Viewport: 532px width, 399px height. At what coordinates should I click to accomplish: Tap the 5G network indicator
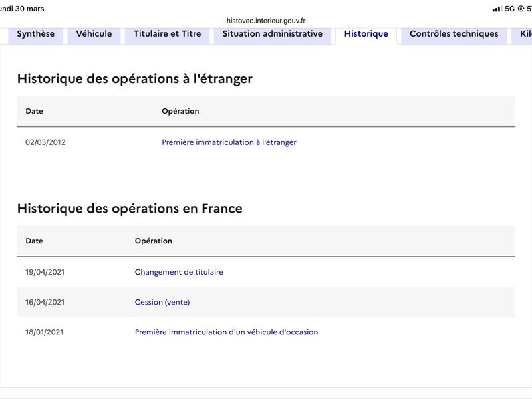point(509,9)
